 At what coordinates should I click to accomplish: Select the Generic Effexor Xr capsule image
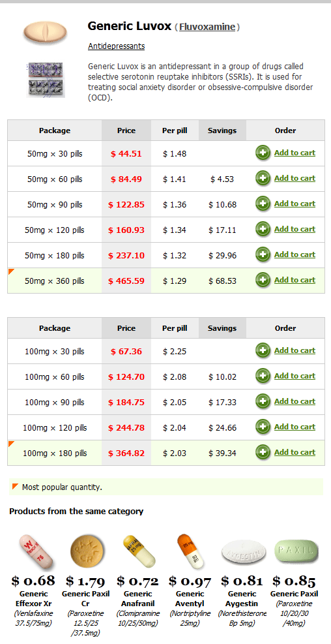37,553
